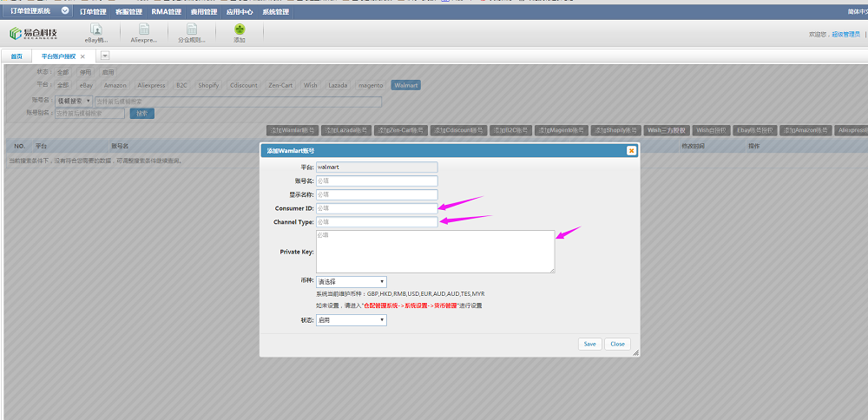Viewport: 868px width, 420px height.
Task: Switch to the 首页 tab
Action: [16, 56]
